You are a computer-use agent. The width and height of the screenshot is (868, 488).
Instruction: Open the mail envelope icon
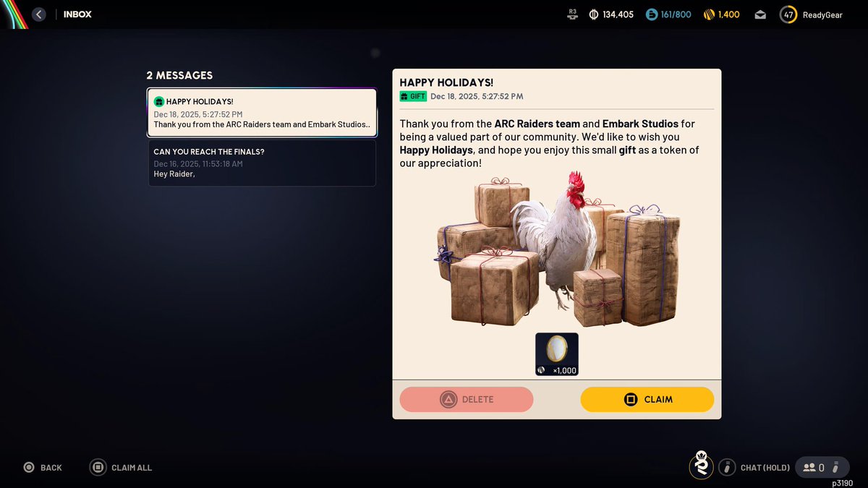[x=760, y=14]
